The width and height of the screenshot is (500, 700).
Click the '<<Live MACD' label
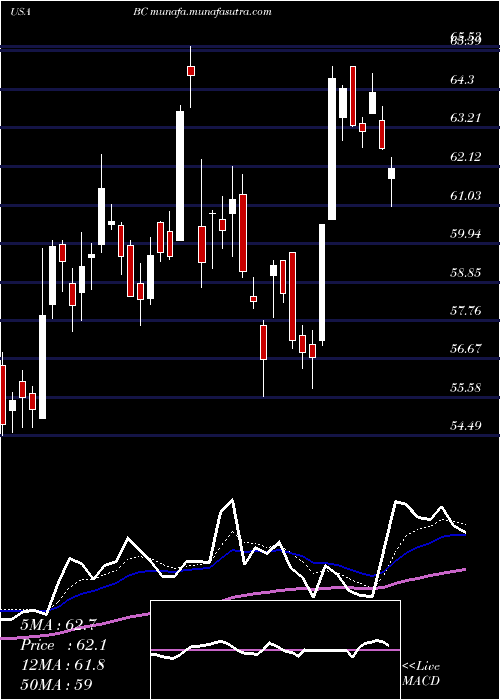tap(421, 673)
